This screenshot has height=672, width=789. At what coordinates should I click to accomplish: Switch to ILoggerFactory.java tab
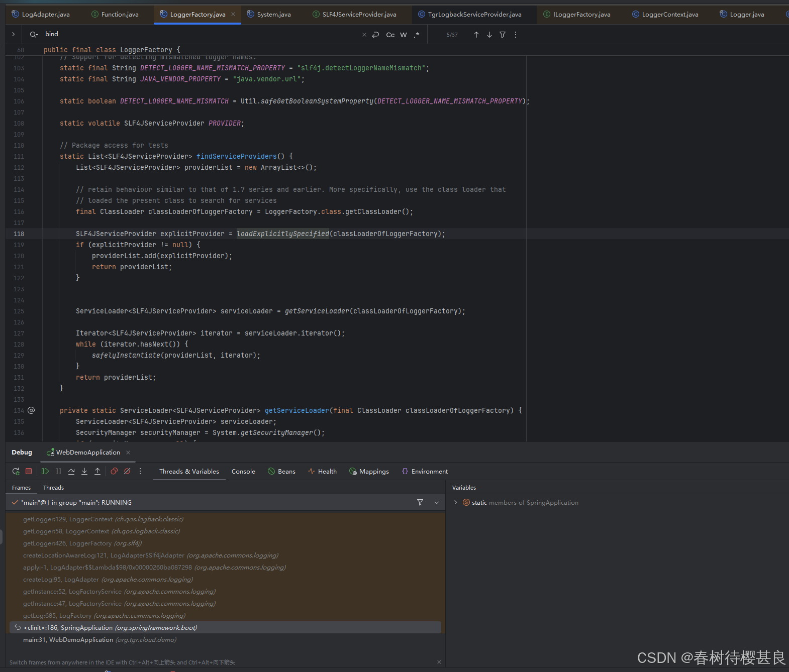pyautogui.click(x=577, y=15)
